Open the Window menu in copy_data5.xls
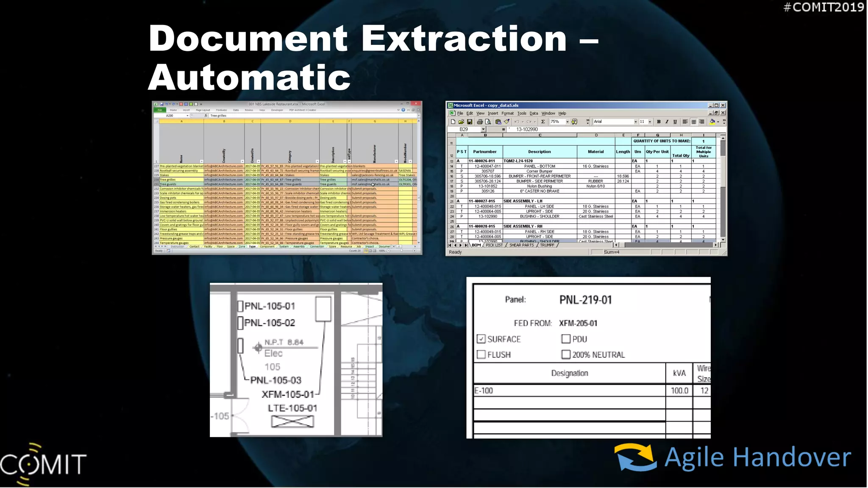868x488 pixels. pos(548,114)
